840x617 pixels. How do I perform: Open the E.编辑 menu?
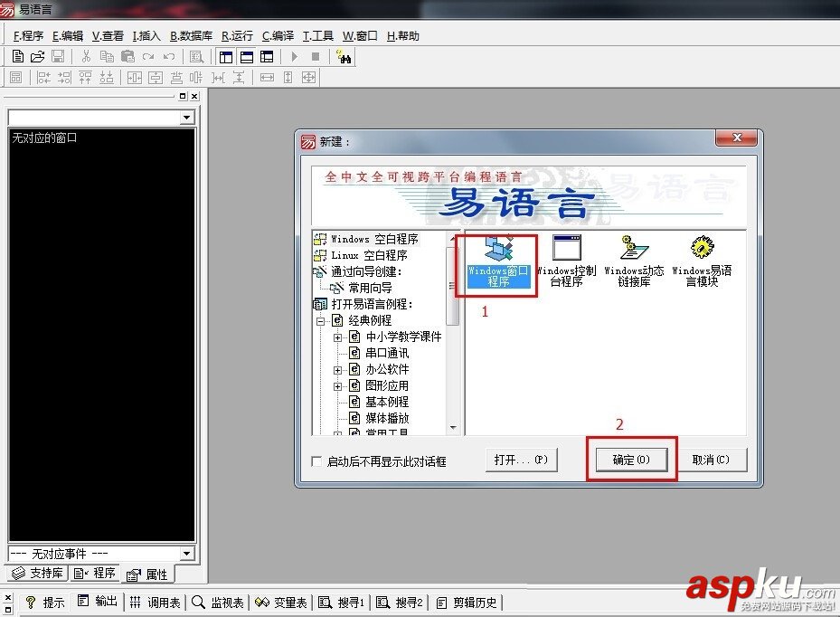(x=68, y=36)
